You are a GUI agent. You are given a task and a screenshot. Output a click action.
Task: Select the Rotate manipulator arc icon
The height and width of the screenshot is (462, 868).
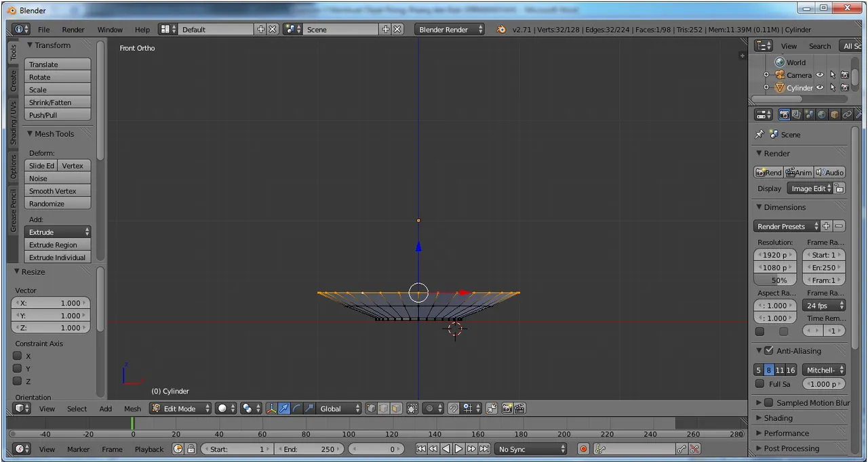296,408
